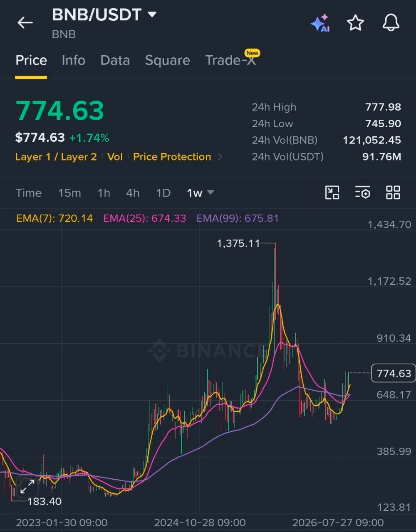
Task: Click the large 774.63 price
Action: coord(60,111)
